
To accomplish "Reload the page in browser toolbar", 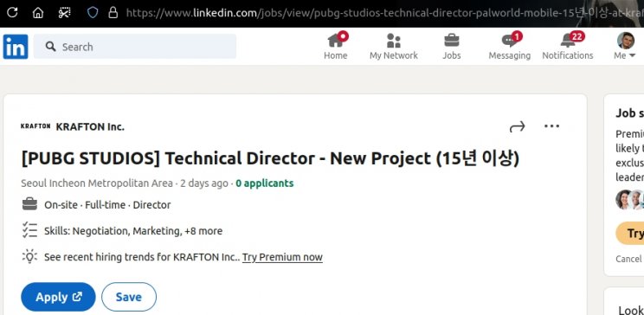I will coord(12,13).
